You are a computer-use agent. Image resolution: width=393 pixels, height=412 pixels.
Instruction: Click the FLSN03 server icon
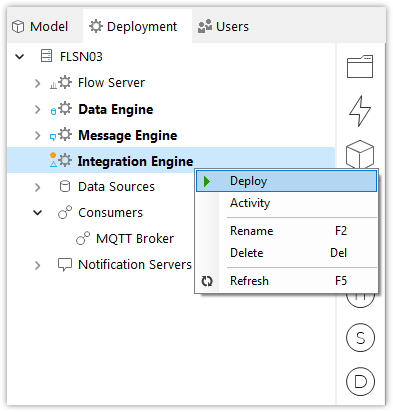[46, 56]
